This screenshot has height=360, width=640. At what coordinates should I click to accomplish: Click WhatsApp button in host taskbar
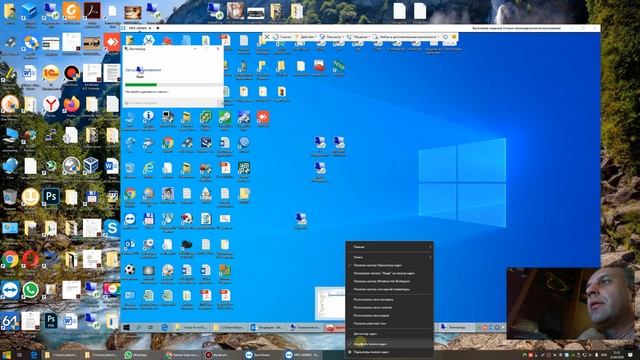142,355
